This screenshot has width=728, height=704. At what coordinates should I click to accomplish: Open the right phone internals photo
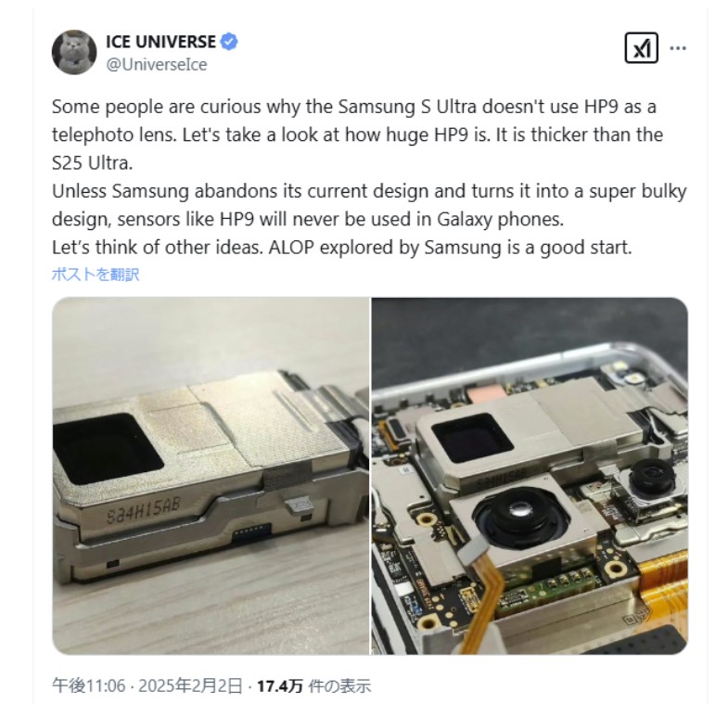530,476
